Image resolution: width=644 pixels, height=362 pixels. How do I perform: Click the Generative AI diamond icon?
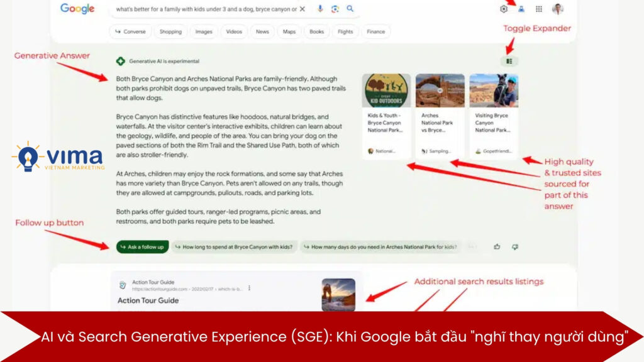(x=120, y=61)
